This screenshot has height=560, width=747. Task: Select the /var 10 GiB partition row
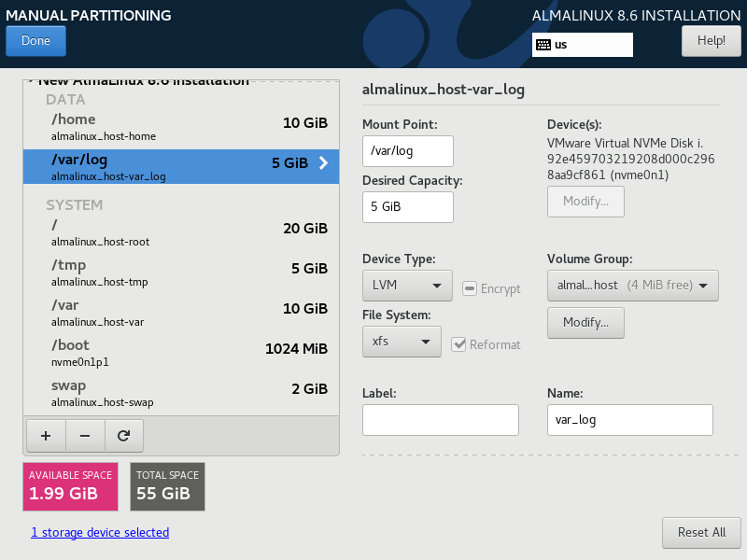181,313
